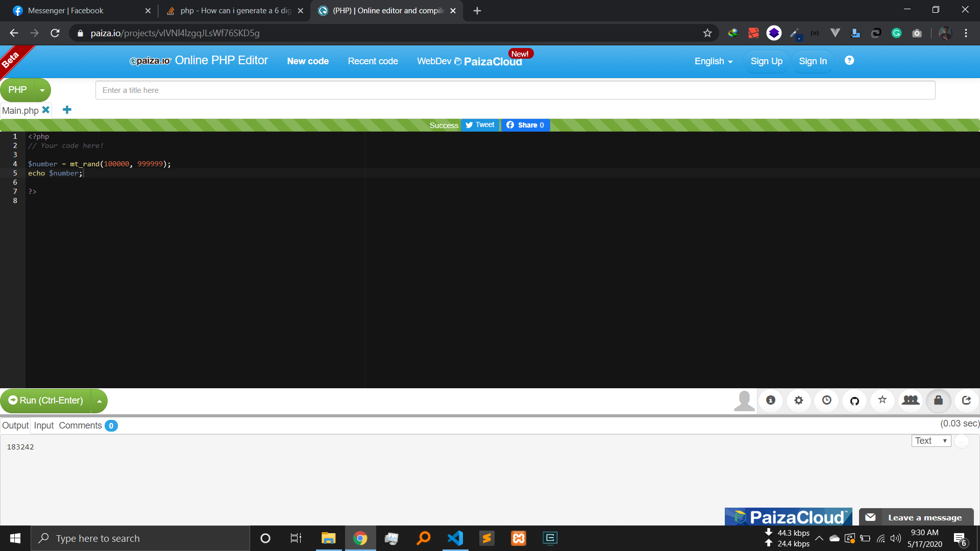The height and width of the screenshot is (551, 980).
Task: Switch to the Input tab
Action: pyautogui.click(x=44, y=425)
